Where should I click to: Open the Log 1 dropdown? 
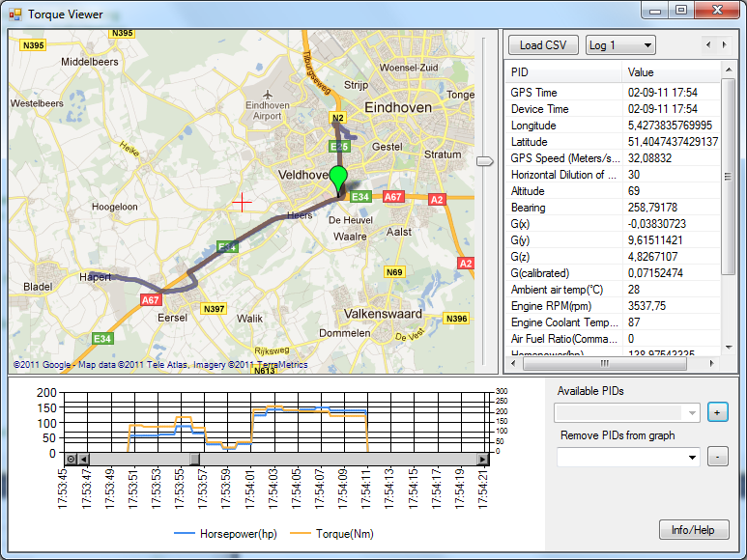point(620,45)
